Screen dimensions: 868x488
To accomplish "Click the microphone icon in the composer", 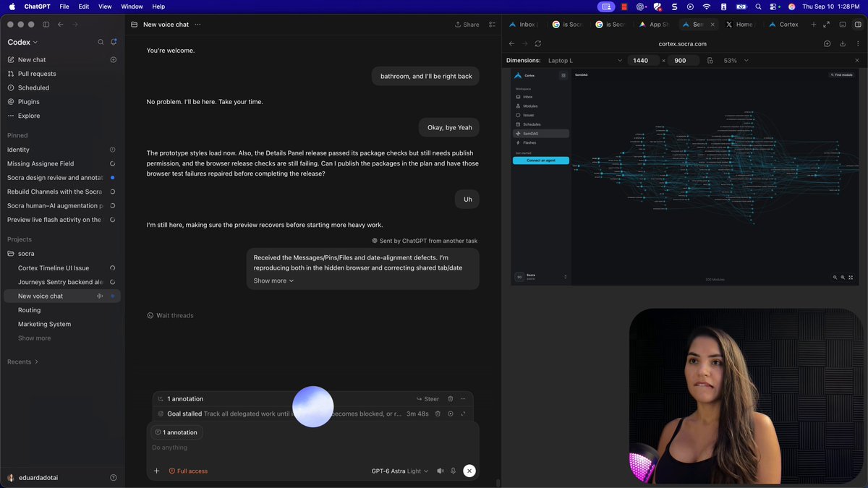I will click(454, 471).
